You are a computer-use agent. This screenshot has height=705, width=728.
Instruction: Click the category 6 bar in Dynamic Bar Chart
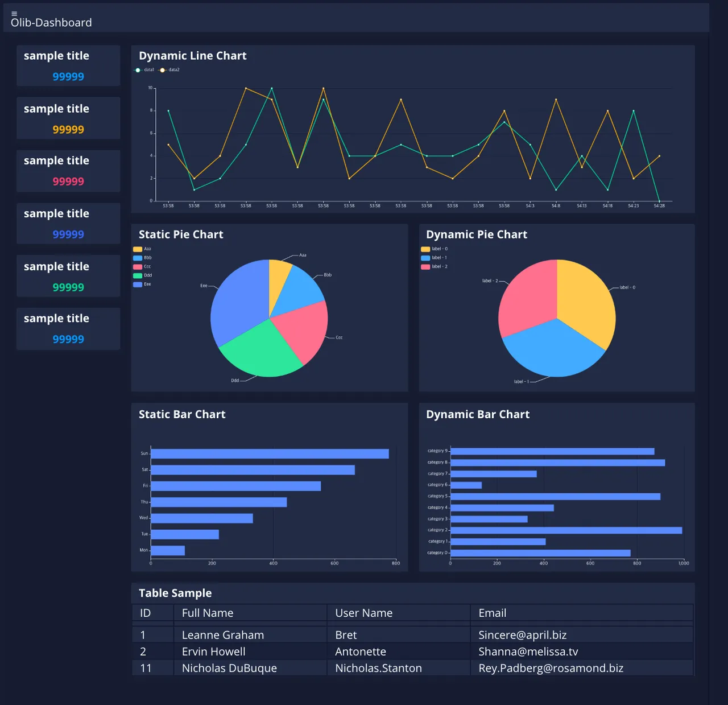(466, 485)
